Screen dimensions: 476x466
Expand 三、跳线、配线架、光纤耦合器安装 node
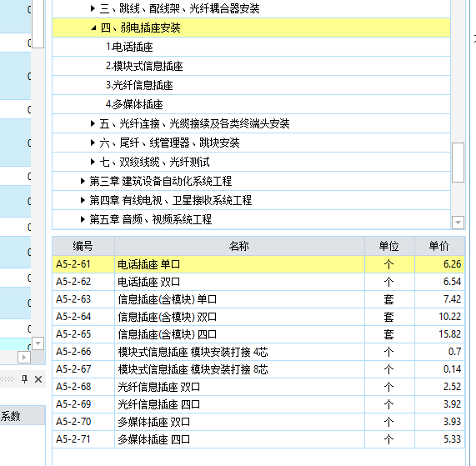[x=93, y=8]
